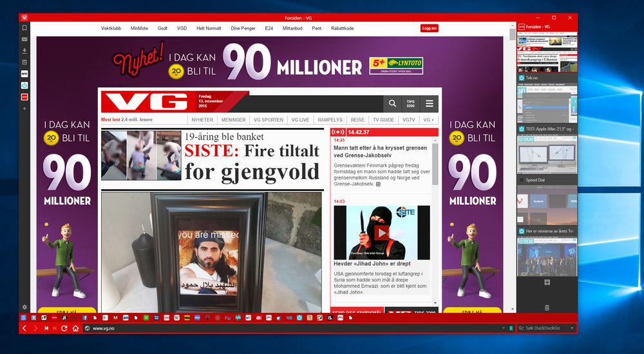The image size is (644, 354).
Task: Go to the home page
Action: point(75,328)
